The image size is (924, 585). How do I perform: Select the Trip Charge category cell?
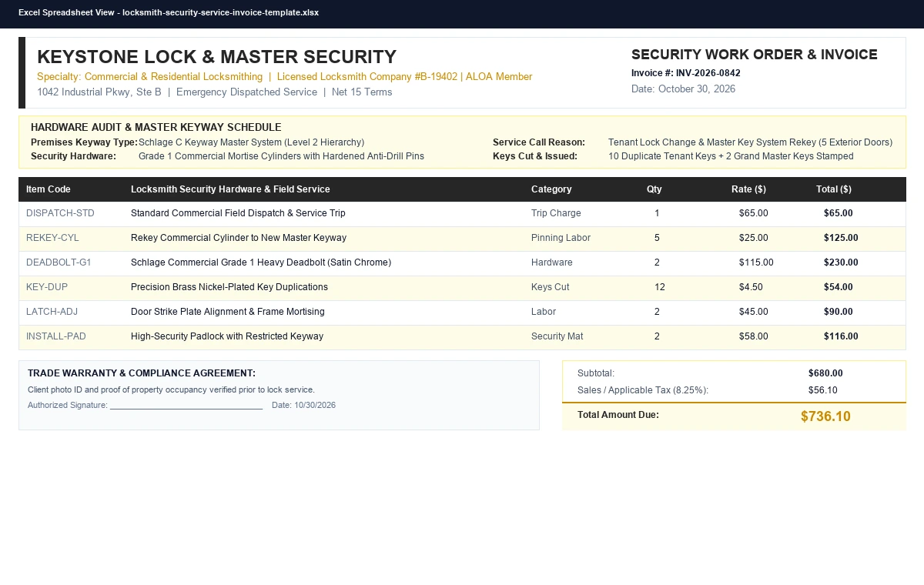556,213
